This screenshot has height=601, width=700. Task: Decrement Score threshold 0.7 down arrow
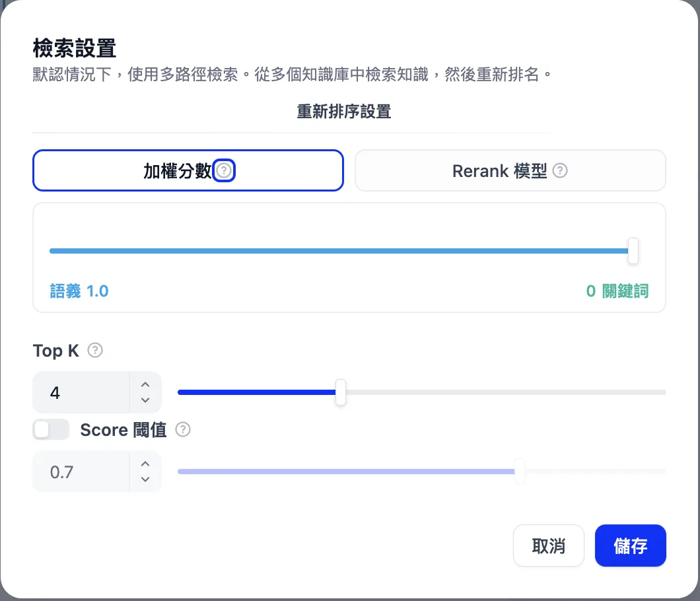(145, 479)
